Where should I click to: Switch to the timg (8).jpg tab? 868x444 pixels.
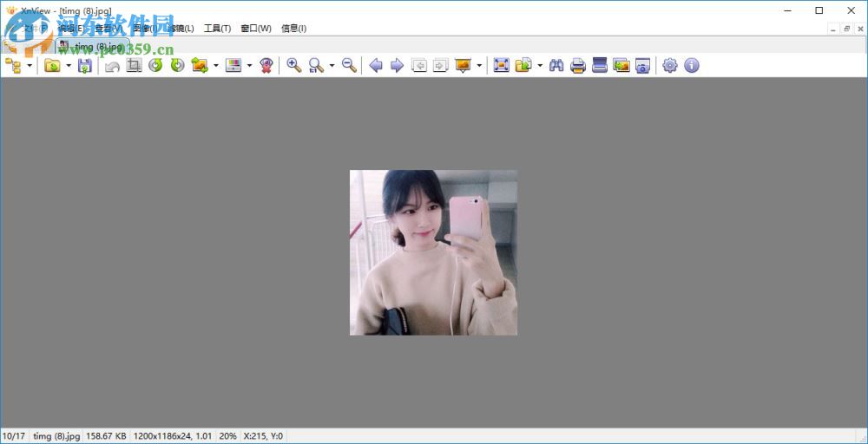coord(93,45)
